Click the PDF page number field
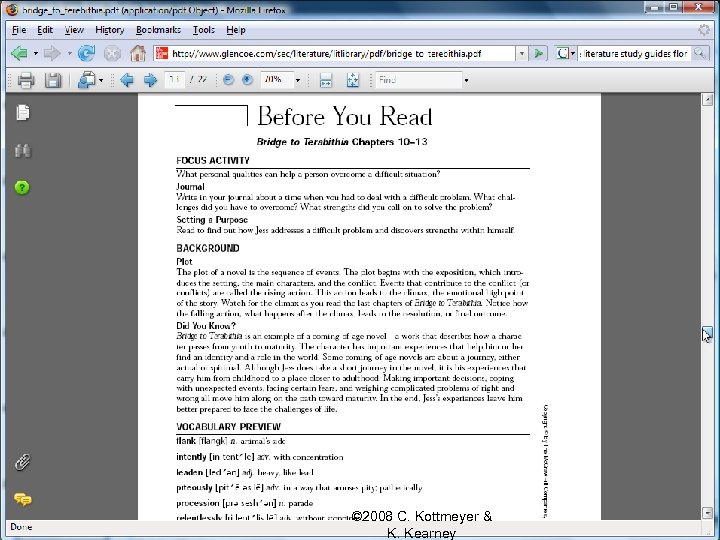This screenshot has width=720, height=540. [174, 80]
